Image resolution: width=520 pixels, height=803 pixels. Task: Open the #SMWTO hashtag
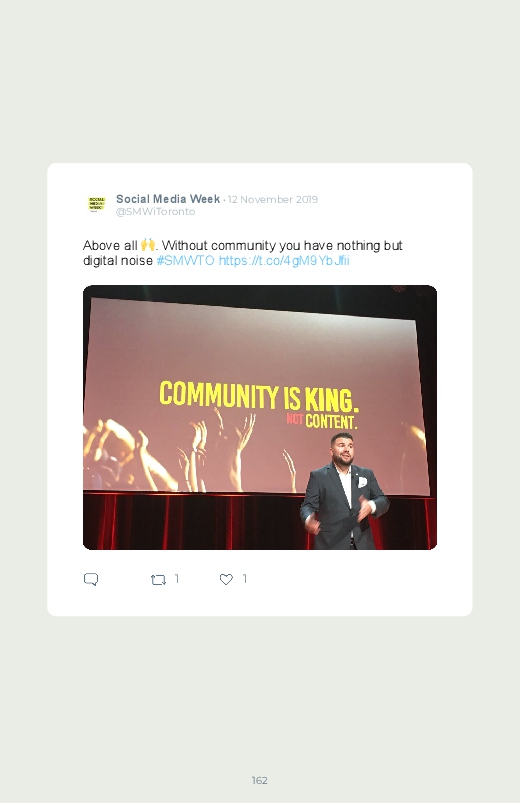pos(185,261)
